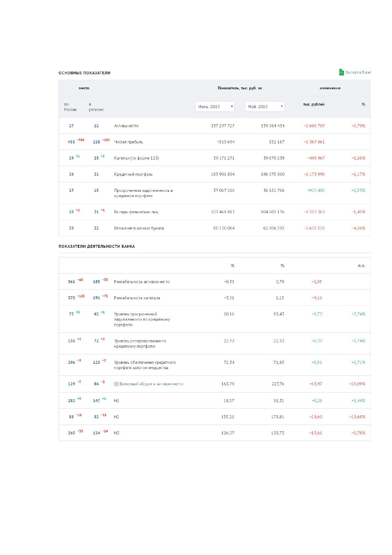Click rank 282 for Н1 ratio
The width and height of the screenshot is (392, 555).
pyautogui.click(x=71, y=401)
